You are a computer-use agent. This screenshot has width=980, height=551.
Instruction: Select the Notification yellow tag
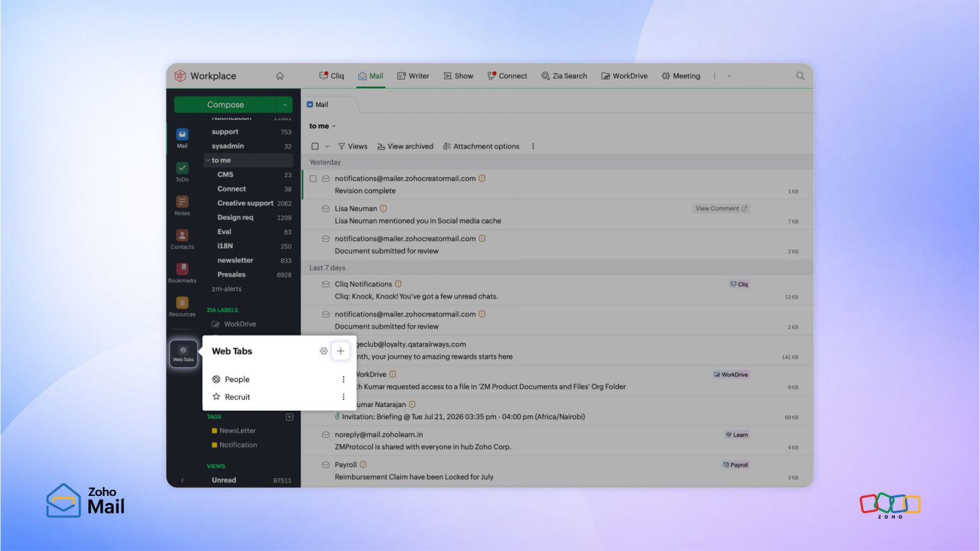point(234,445)
